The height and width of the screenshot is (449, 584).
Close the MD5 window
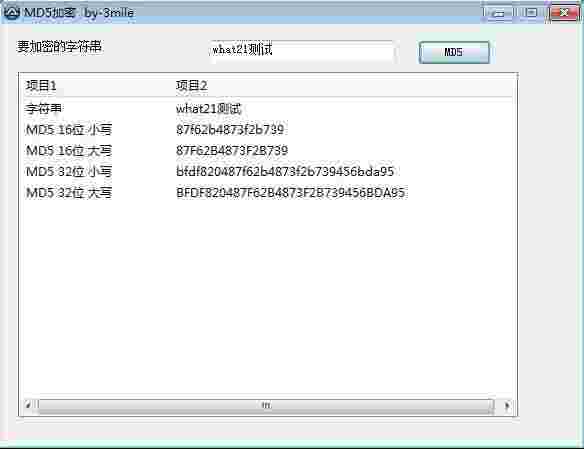[x=564, y=13]
